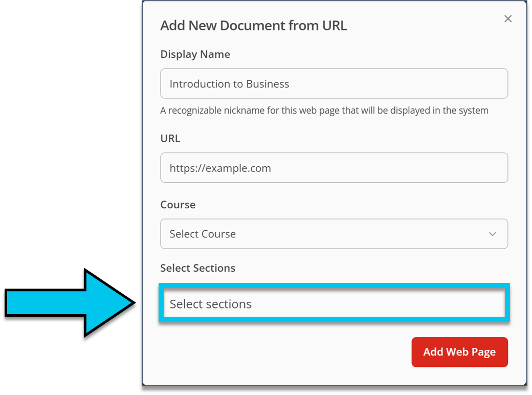The image size is (532, 395).
Task: Click the Select Course chevron arrow
Action: coord(492,234)
